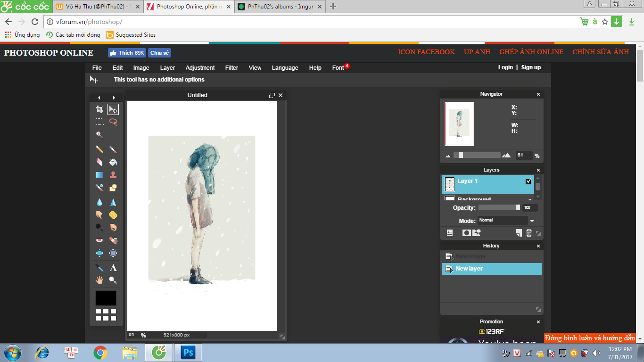Select the Eraser tool
This screenshot has height=362, width=644.
click(x=99, y=162)
